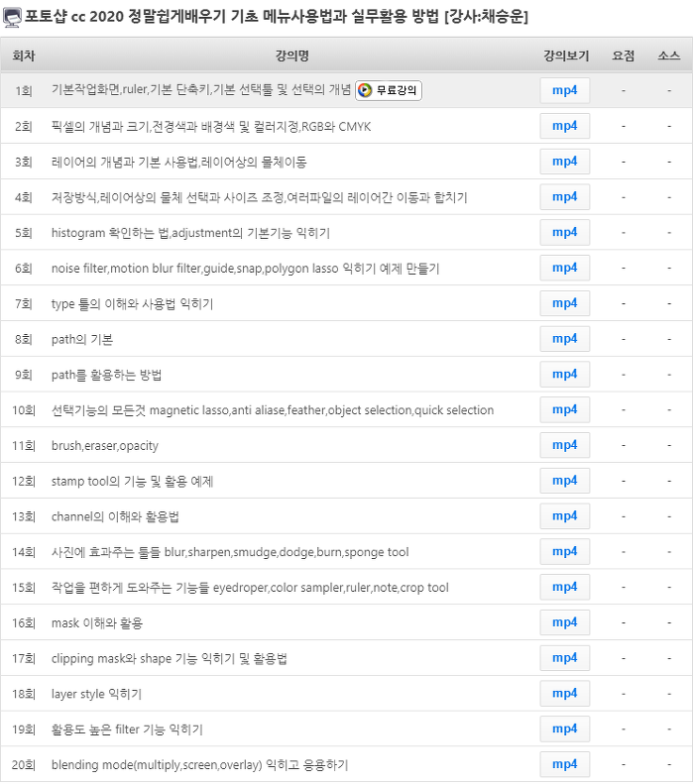Click the '소스' column header
Image resolution: width=694 pixels, height=784 pixels.
[x=668, y=56]
